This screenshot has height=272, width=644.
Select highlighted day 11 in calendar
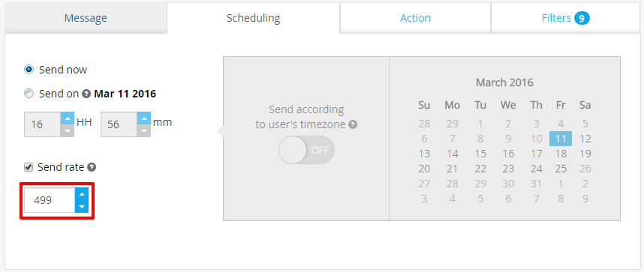pyautogui.click(x=561, y=139)
